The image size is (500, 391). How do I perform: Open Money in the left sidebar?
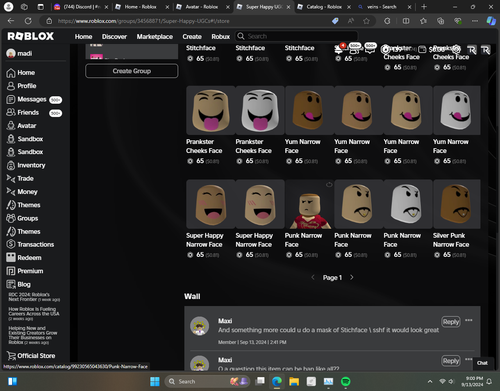pos(22,192)
